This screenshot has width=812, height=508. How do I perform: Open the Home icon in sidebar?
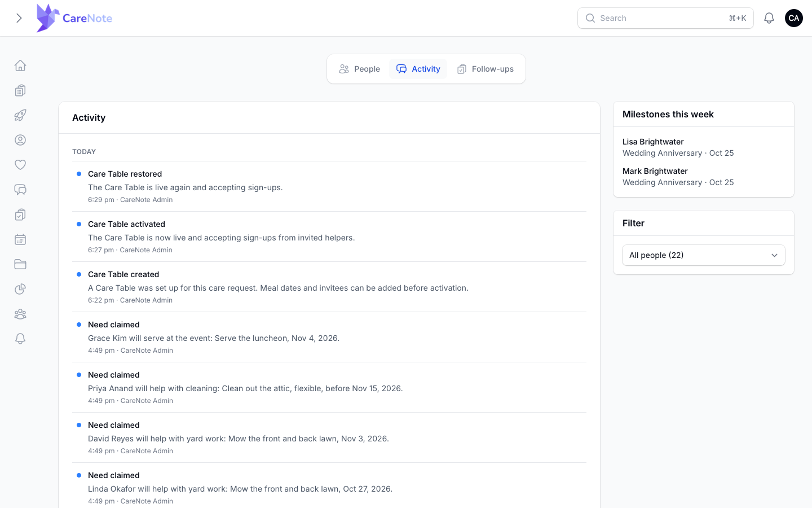(20, 65)
